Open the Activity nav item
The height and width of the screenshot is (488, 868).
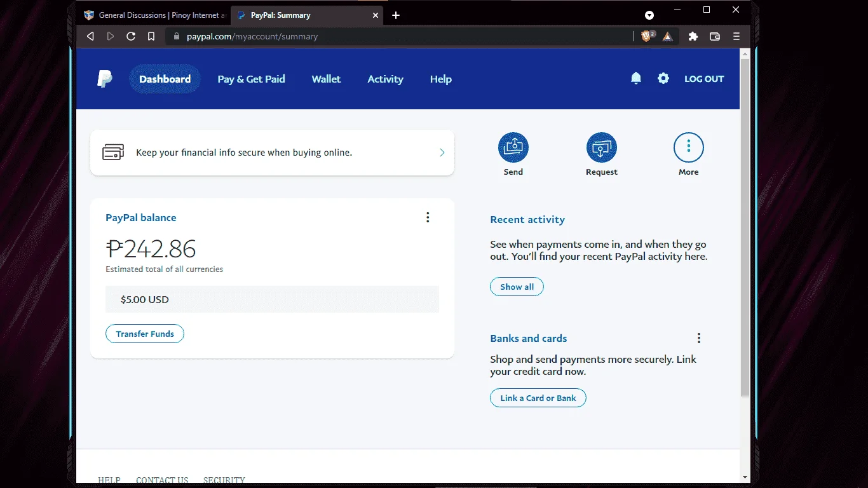click(x=385, y=79)
